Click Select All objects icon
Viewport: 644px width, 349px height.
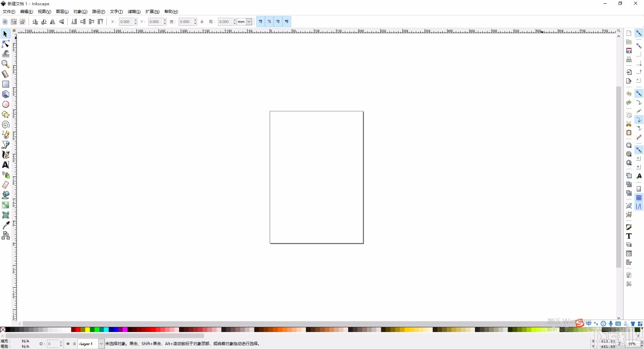5,22
